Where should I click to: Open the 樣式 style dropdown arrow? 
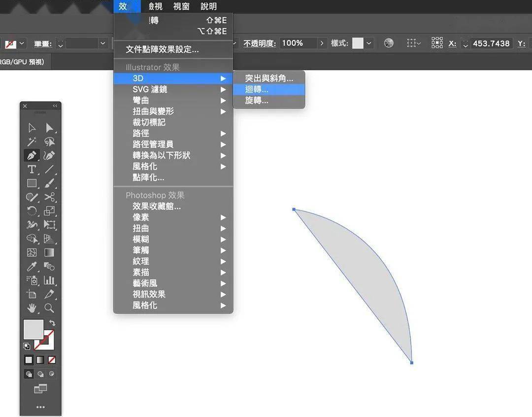coord(369,43)
